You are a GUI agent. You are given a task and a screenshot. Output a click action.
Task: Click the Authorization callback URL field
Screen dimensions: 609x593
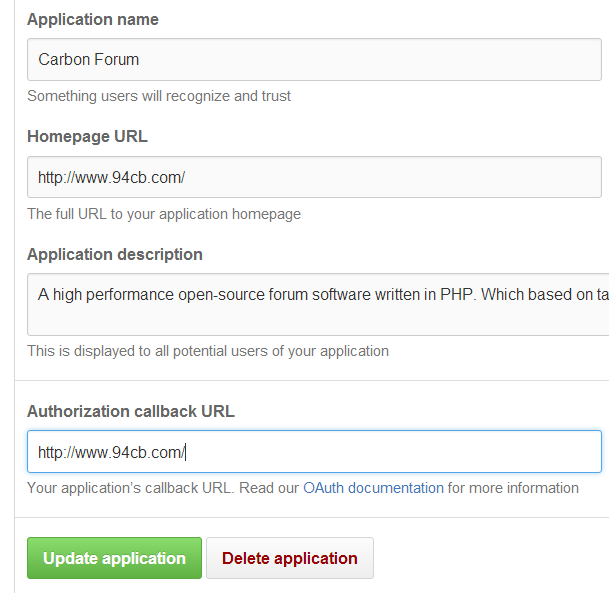pos(314,451)
